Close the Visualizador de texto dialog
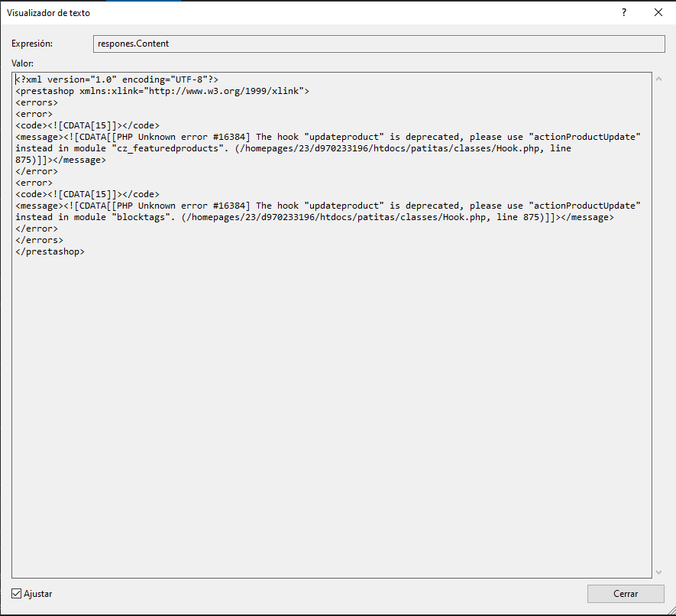 tap(658, 12)
